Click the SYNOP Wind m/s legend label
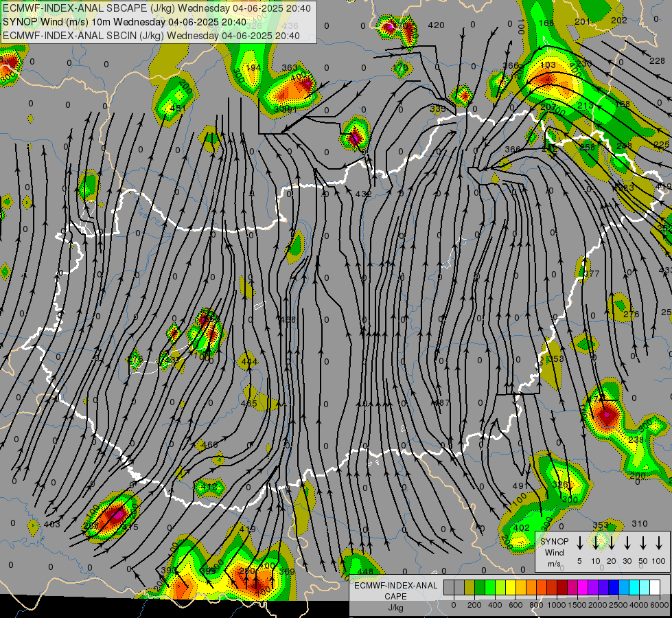 tap(554, 553)
